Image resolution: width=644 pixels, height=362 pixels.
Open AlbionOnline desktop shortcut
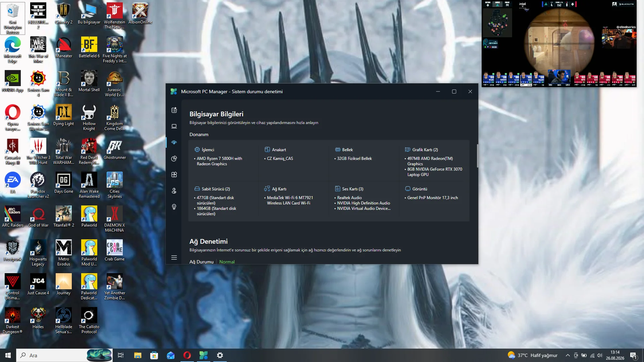pyautogui.click(x=140, y=13)
